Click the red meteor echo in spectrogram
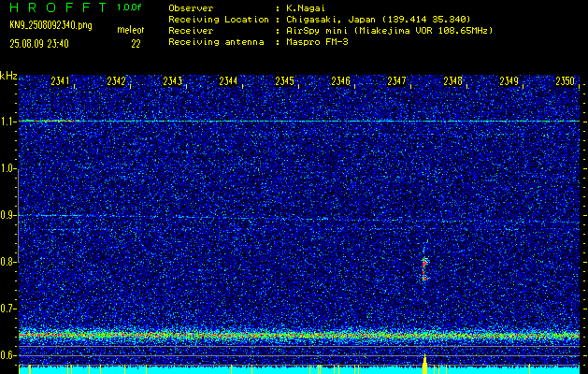Viewport: 588px width, 374px height. coord(424,268)
